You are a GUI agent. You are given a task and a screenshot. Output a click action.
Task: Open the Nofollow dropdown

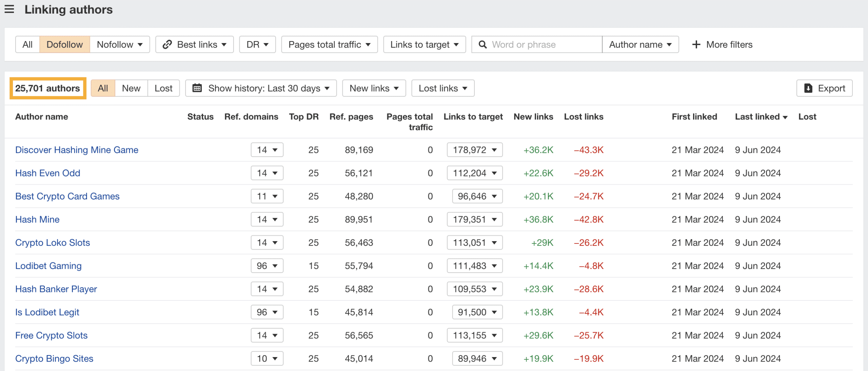tap(120, 44)
